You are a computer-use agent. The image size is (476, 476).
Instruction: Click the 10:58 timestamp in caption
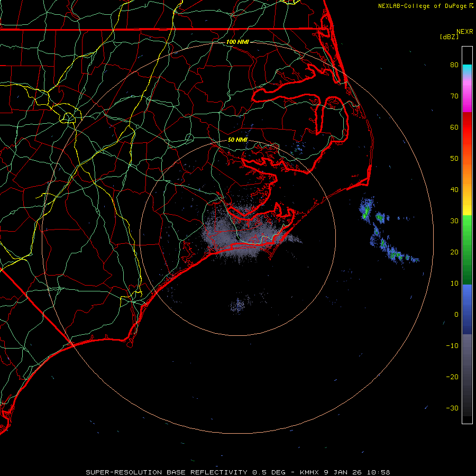click(379, 472)
